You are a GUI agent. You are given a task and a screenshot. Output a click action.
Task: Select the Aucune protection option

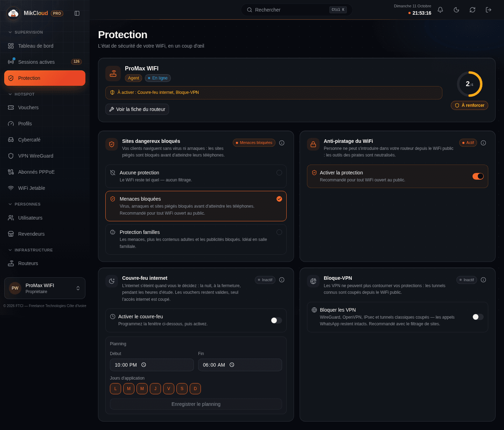pos(196,176)
